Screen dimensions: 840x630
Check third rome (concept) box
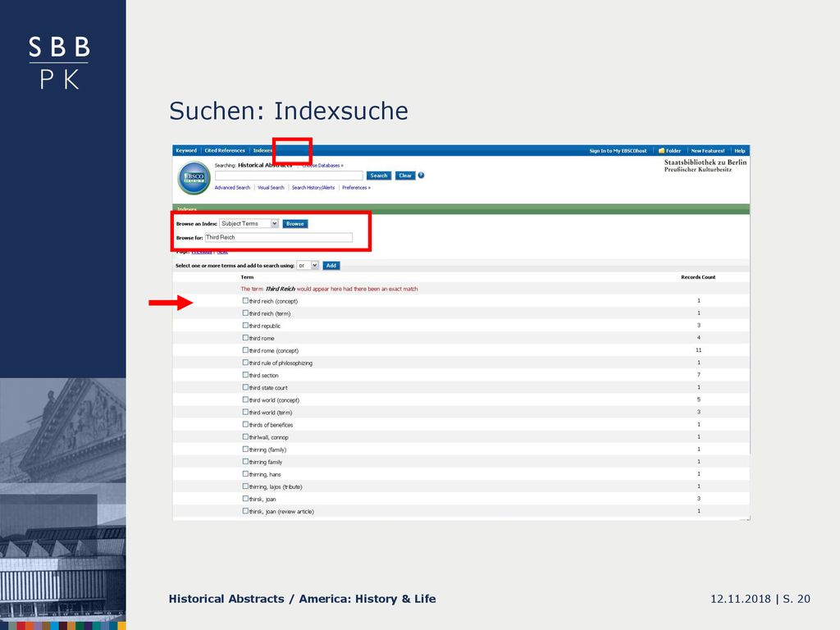click(x=245, y=349)
